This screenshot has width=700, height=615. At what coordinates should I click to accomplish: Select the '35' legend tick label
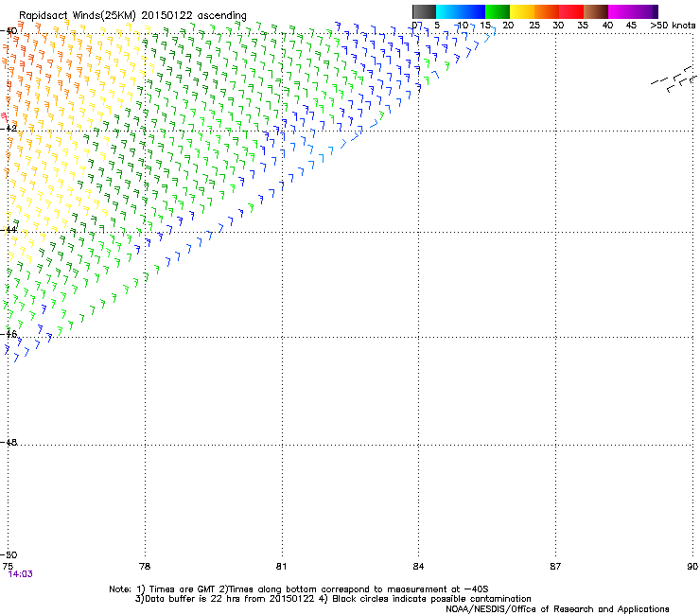click(583, 26)
